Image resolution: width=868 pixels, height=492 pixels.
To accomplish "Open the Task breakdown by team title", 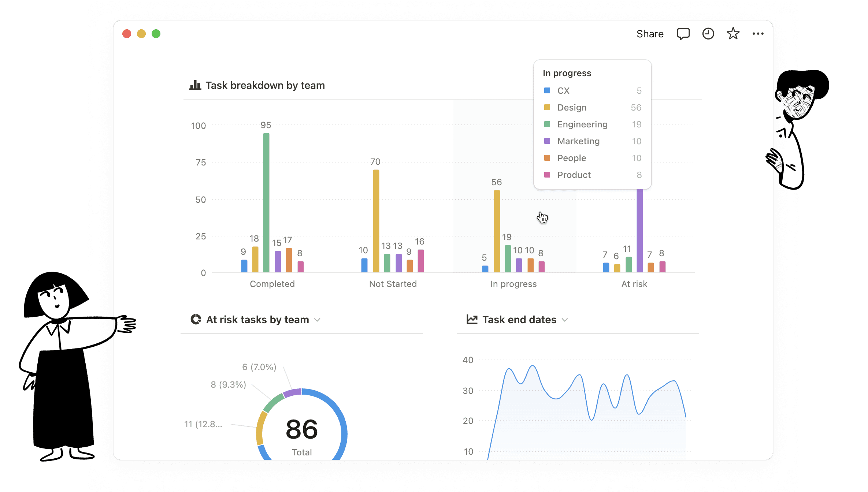I will 265,85.
